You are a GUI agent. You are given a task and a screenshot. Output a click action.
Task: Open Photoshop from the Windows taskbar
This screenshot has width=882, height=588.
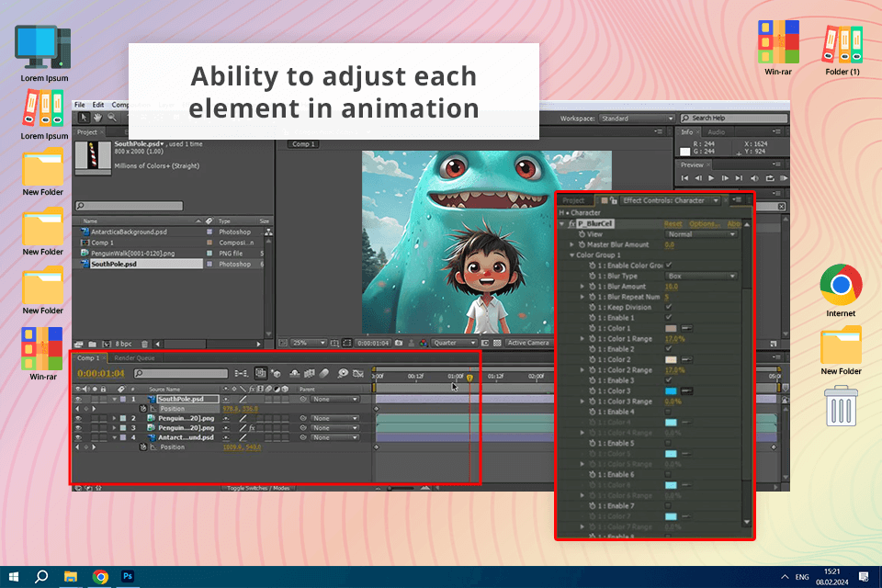128,576
